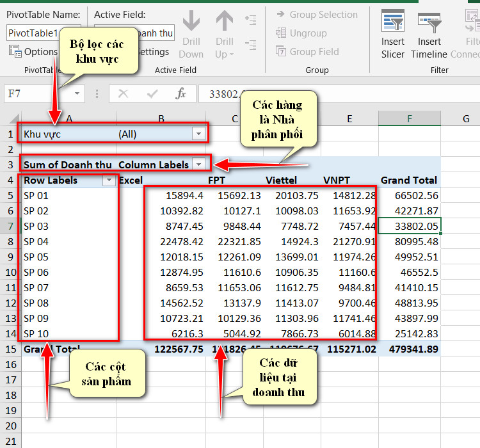
Task: Open the Column Labels filter dropdown
Action: [198, 164]
